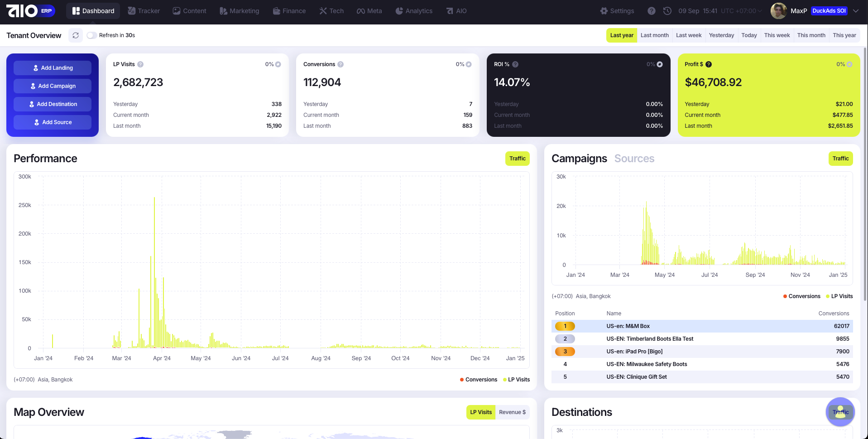
Task: Select the Today range
Action: pyautogui.click(x=749, y=35)
